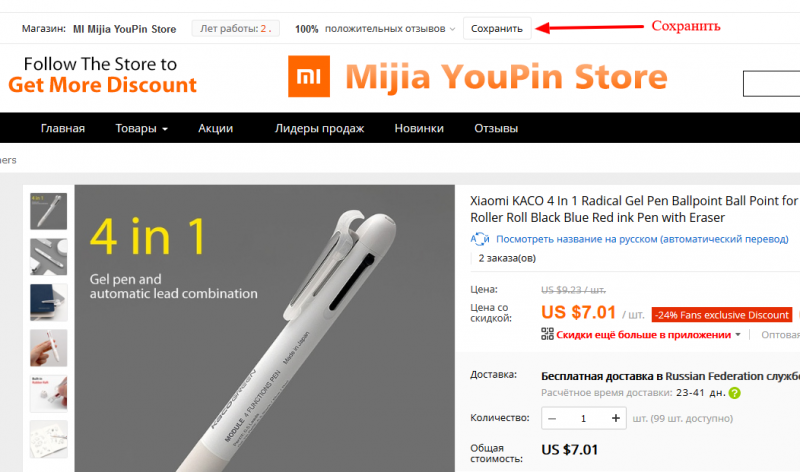Open the Акции menu item
This screenshot has width=800, height=472.
click(x=215, y=128)
